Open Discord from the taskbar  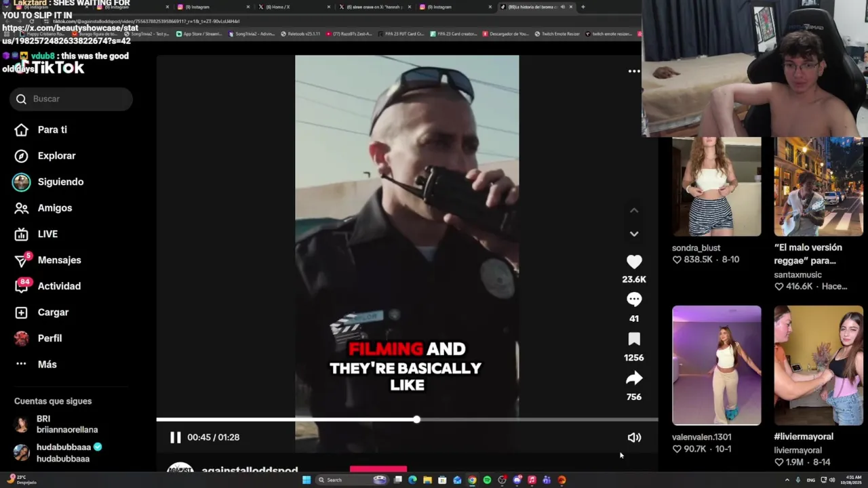517,480
